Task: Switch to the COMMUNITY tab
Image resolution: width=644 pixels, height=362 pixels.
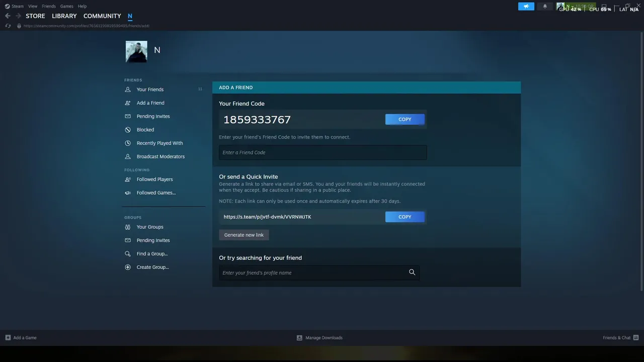Action: (x=102, y=16)
